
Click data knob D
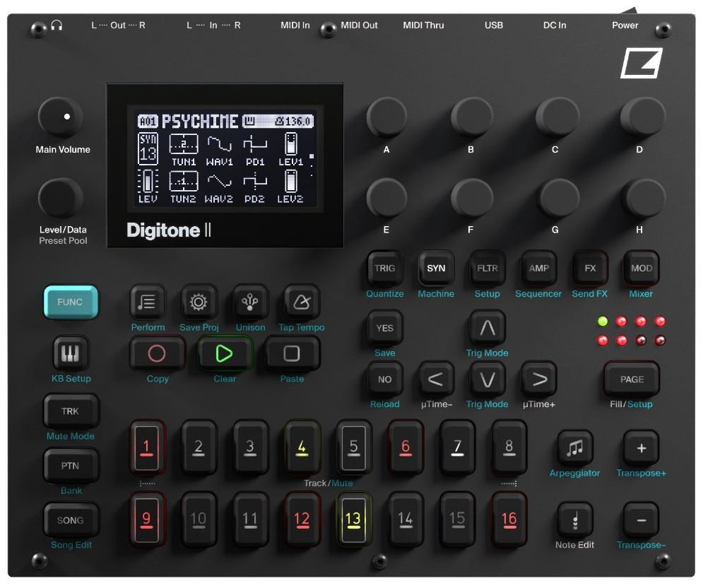642,117
